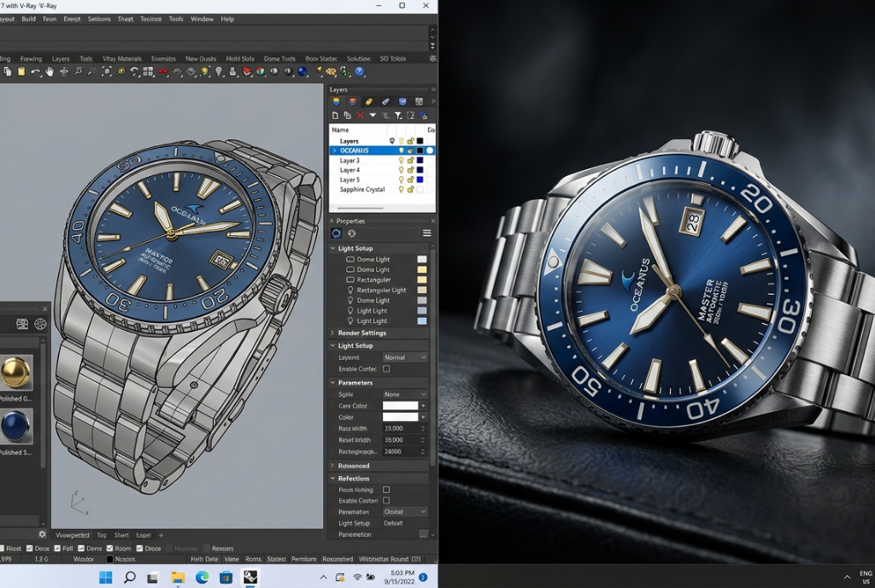
Task: Click the Paste clipboard icon in toolbar
Action: pos(21,72)
